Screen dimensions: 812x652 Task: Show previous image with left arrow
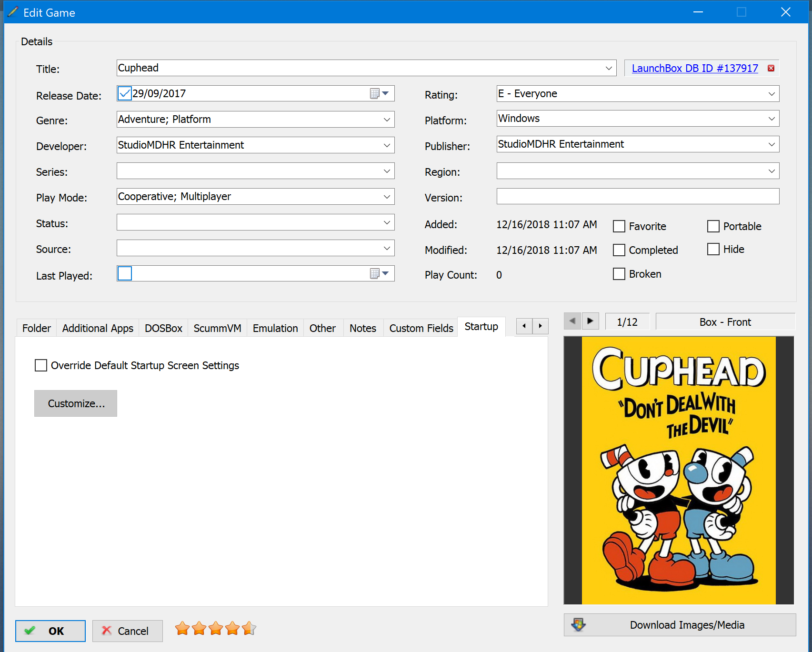(572, 321)
